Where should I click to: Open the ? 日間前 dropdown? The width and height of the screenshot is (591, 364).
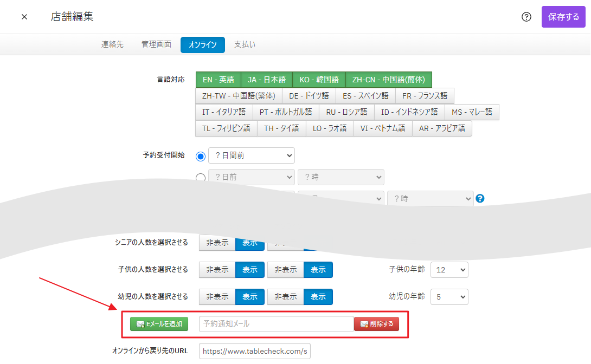[x=252, y=155]
